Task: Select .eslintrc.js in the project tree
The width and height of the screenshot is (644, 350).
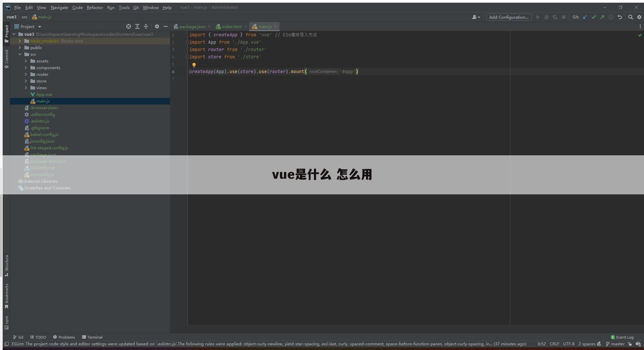Action: [40, 121]
